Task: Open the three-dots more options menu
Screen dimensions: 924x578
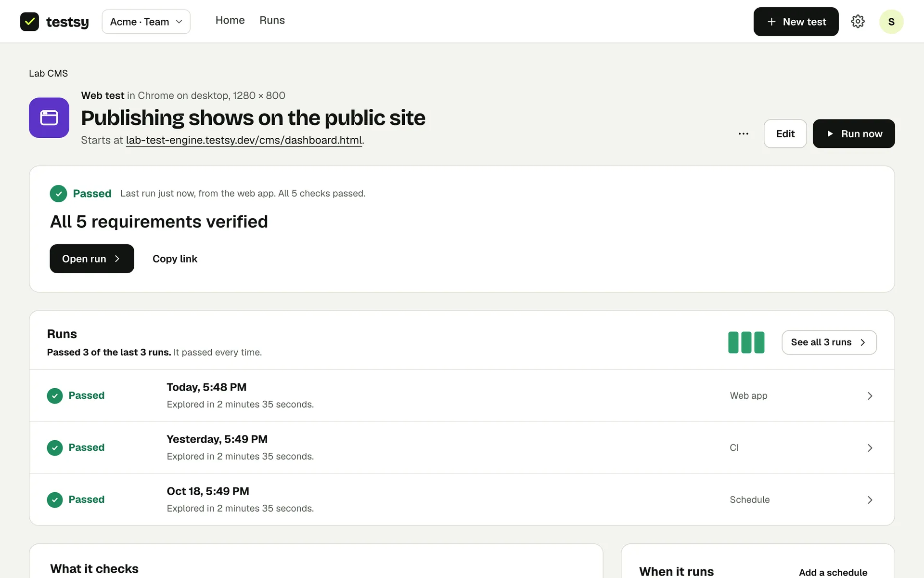Action: click(744, 134)
